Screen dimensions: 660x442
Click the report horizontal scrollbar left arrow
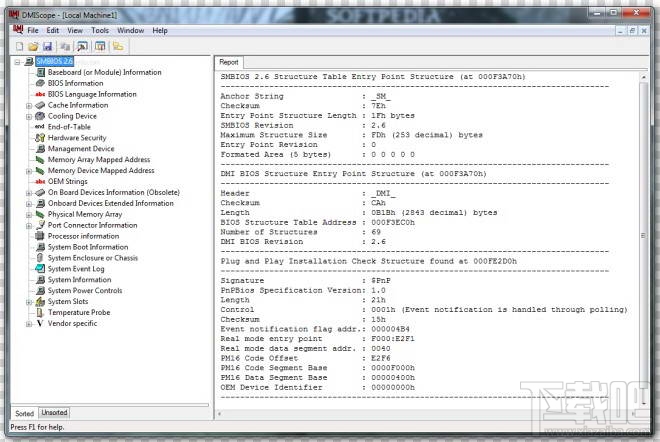219,414
